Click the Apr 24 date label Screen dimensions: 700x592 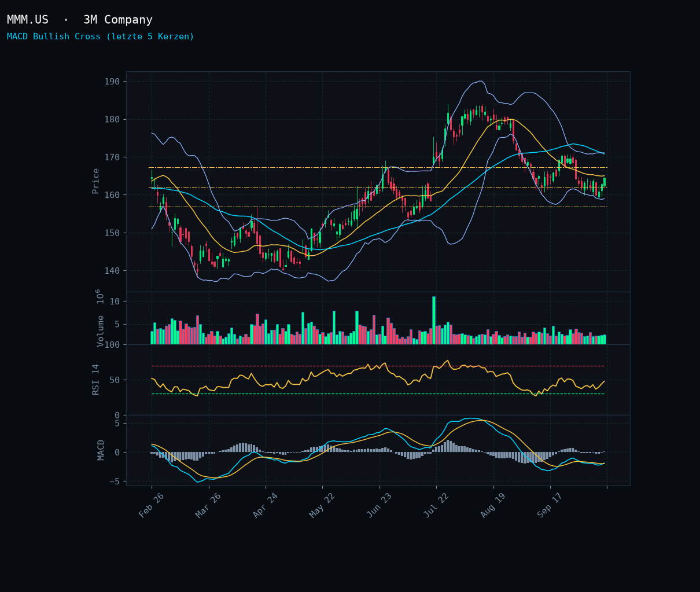266,505
